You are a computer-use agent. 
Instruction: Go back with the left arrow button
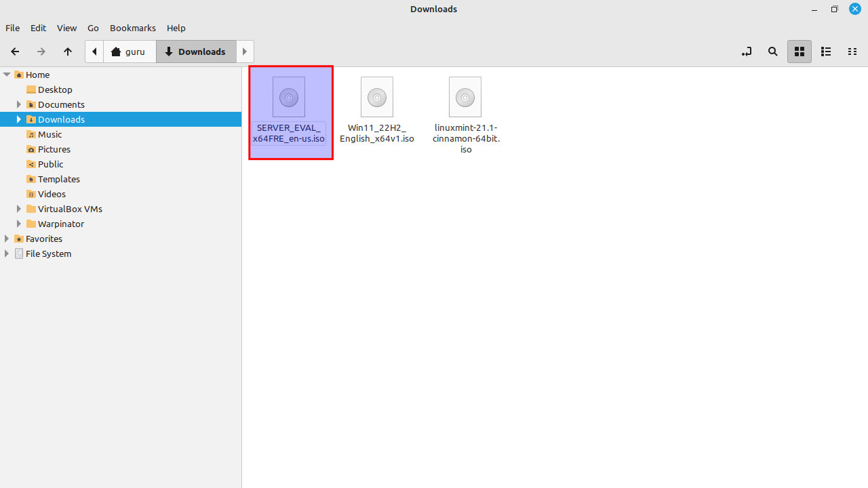tap(15, 52)
